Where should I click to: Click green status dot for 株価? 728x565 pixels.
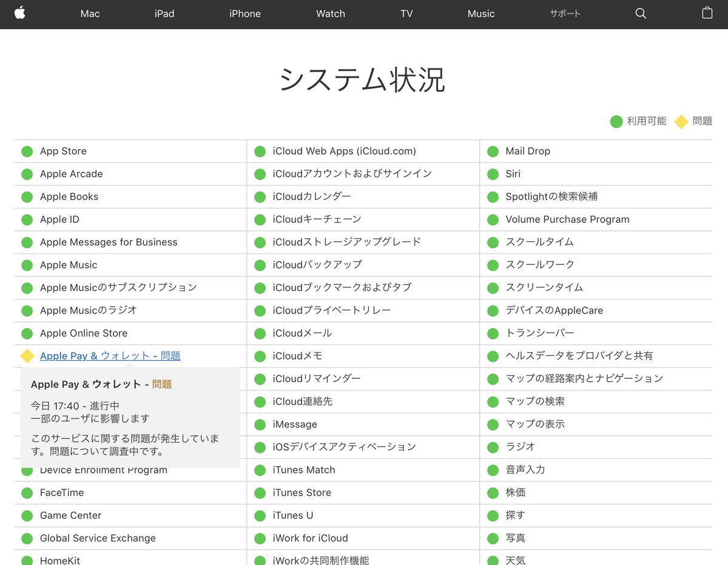pyautogui.click(x=493, y=493)
